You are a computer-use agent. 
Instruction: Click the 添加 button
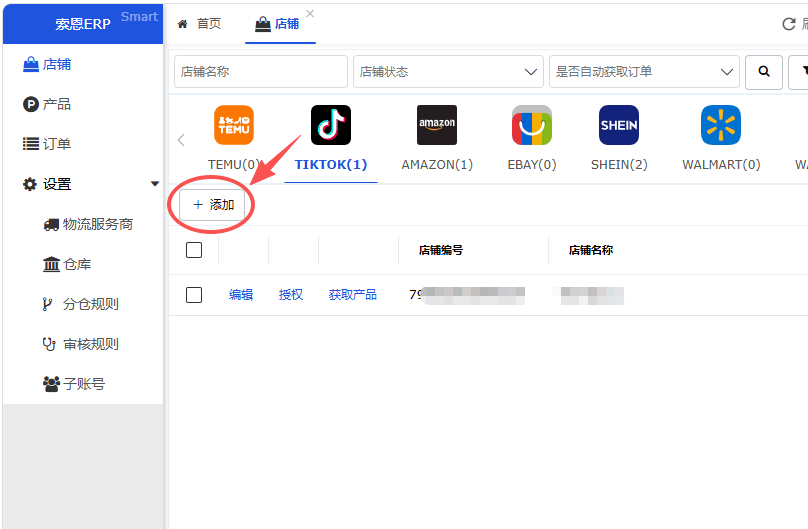pyautogui.click(x=212, y=205)
